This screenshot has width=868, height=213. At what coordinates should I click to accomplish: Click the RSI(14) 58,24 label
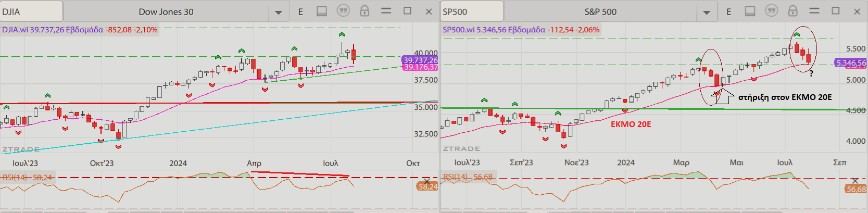point(27,178)
